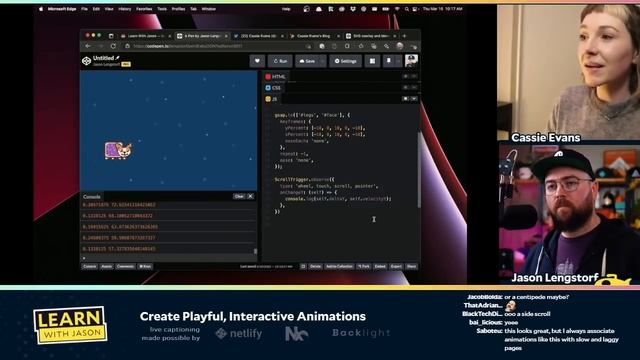This screenshot has width=640, height=360.
Task: Toggle the Console footer button
Action: 89,267
